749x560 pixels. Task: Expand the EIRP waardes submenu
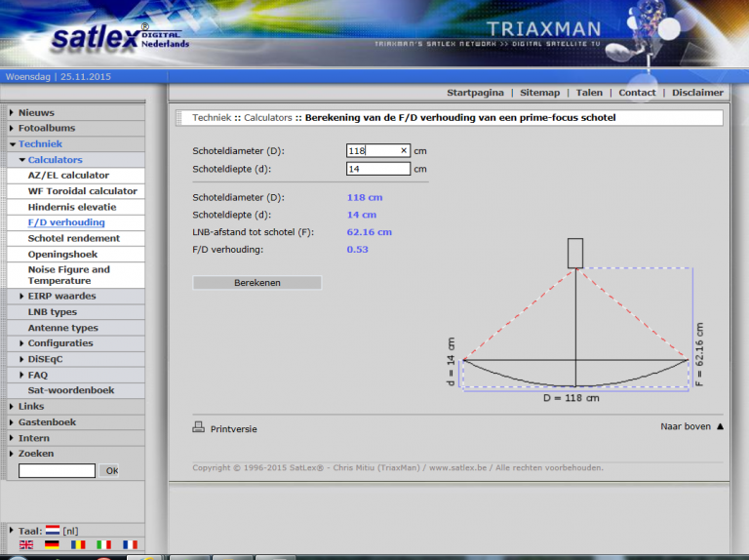62,296
